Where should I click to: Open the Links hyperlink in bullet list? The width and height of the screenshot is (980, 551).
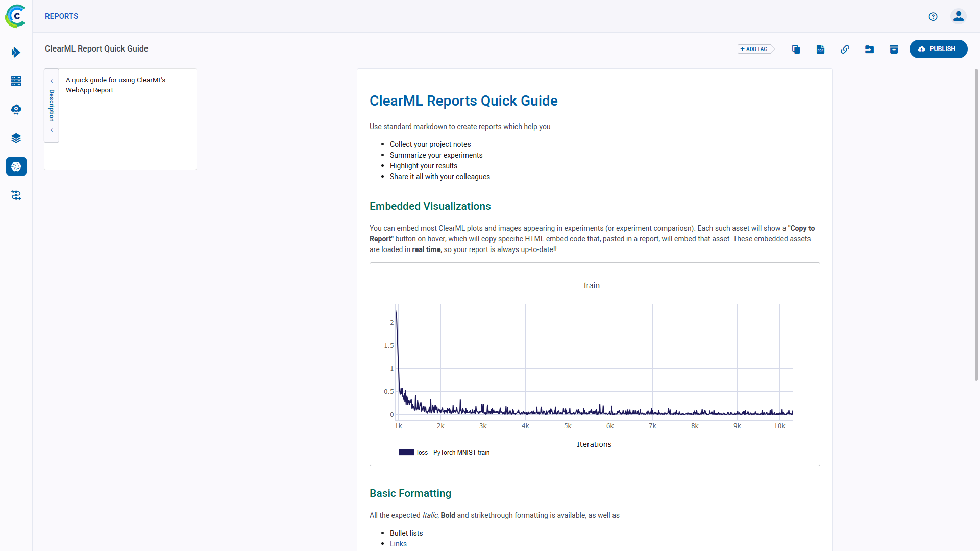click(398, 544)
